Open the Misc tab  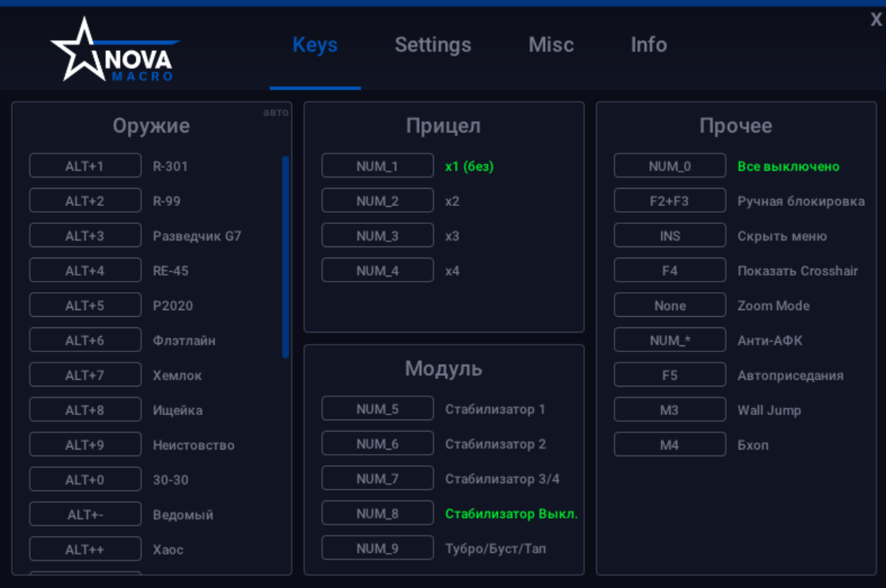pyautogui.click(x=551, y=45)
